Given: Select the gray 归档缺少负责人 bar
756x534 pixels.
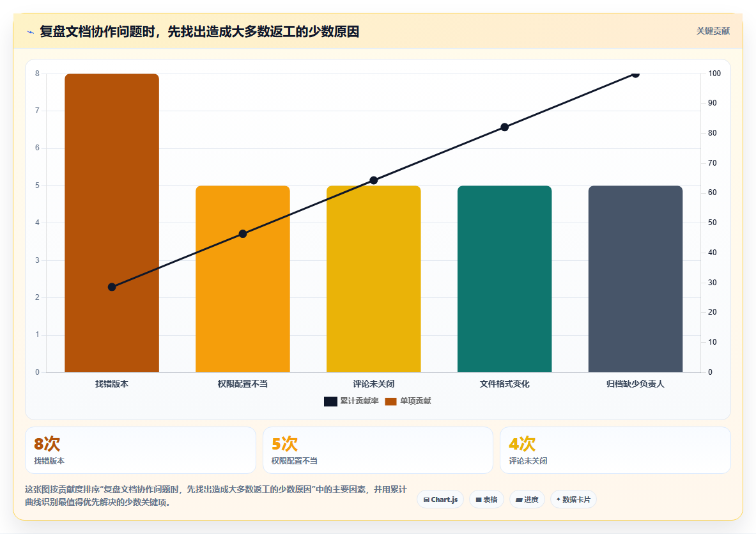Looking at the screenshot, I should pos(635,279).
